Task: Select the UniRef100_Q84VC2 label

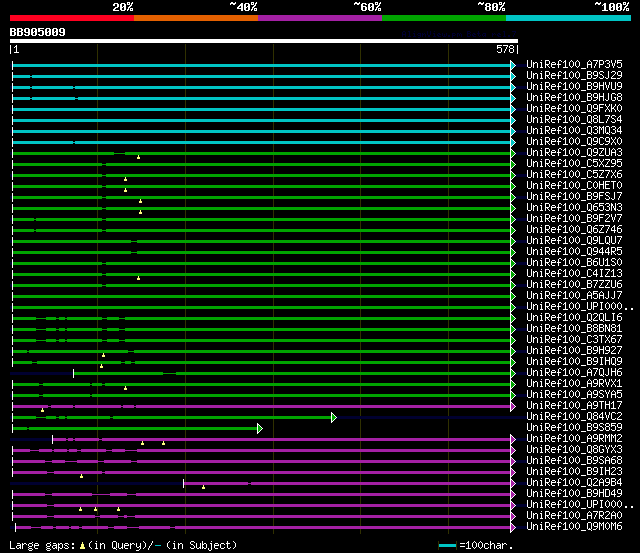Action: click(x=574, y=417)
